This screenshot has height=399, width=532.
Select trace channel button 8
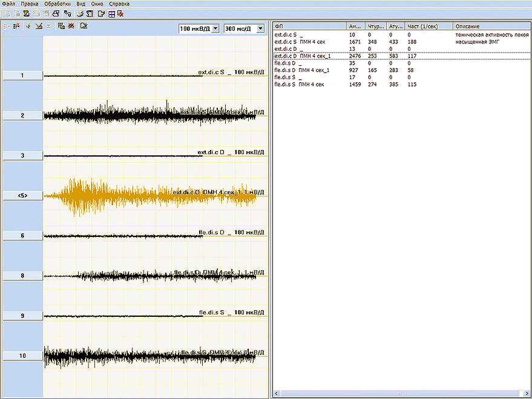[23, 276]
